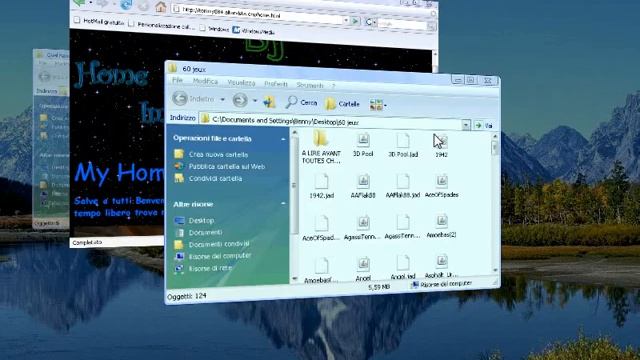The height and width of the screenshot is (360, 640).
Task: Select the A LIRE AVANT TOUTES CH... folder
Action: [x=321, y=147]
